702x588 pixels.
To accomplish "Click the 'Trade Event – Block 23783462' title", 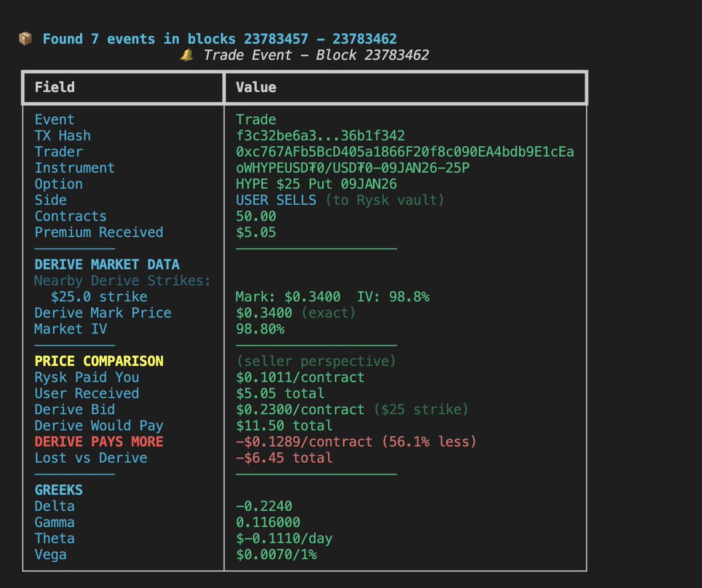I will click(x=316, y=56).
